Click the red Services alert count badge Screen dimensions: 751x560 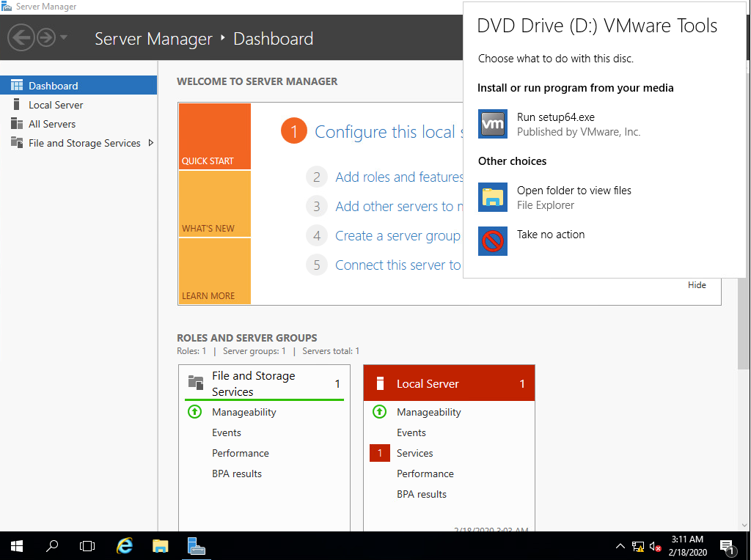(x=379, y=453)
